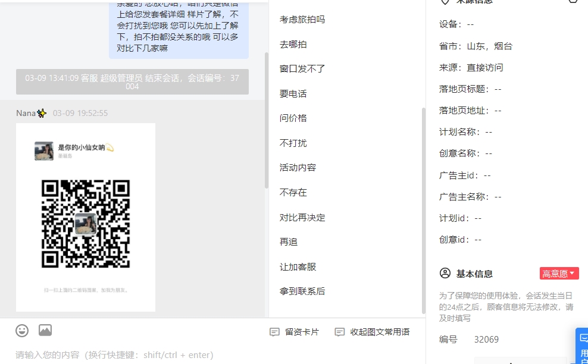Click the 基本信息 section heading
The height and width of the screenshot is (364, 588).
(474, 274)
